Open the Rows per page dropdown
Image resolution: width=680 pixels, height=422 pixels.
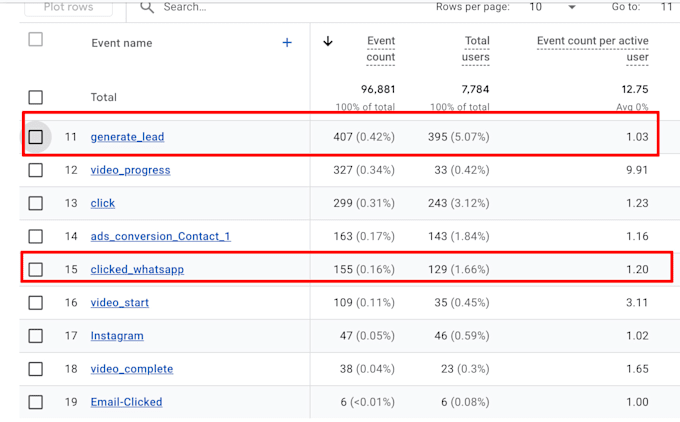click(x=552, y=7)
